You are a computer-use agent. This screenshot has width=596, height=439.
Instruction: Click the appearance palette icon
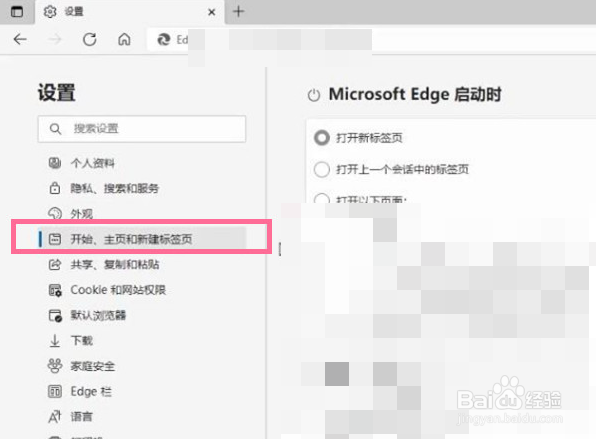point(55,213)
